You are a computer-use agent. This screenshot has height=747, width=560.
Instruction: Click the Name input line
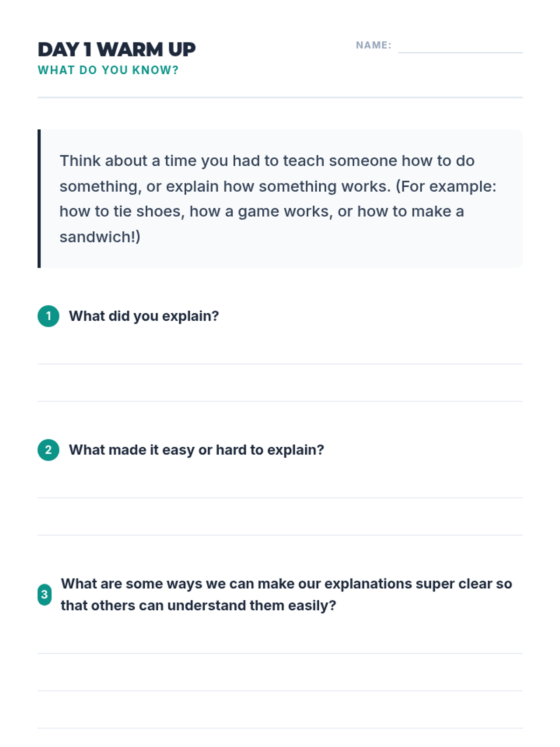pos(460,47)
